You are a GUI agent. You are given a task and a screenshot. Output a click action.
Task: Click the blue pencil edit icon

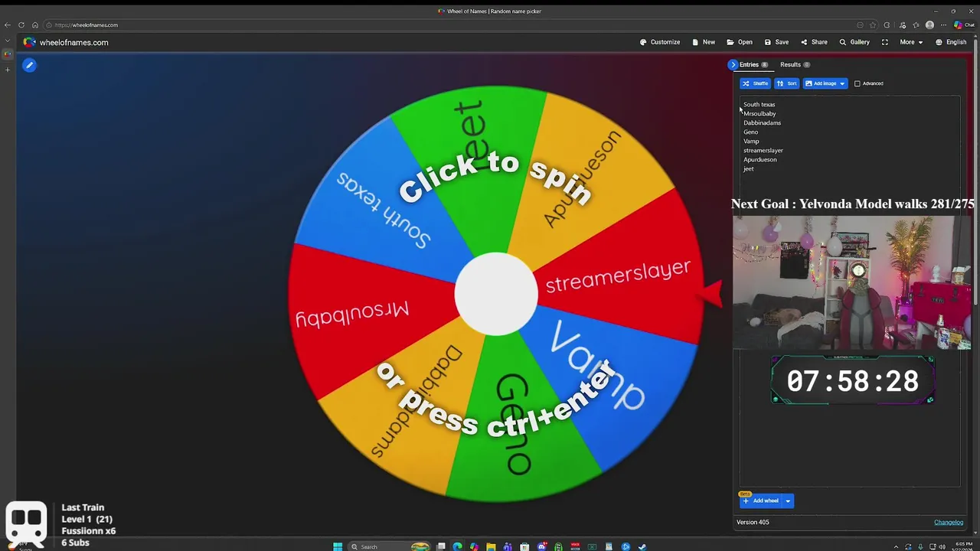coord(29,65)
